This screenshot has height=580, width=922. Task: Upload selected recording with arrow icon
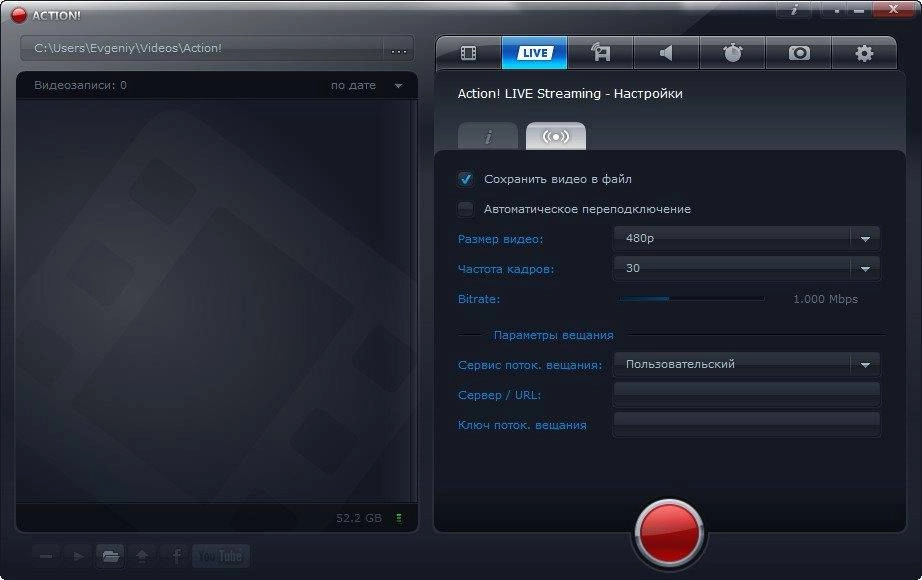(x=142, y=556)
